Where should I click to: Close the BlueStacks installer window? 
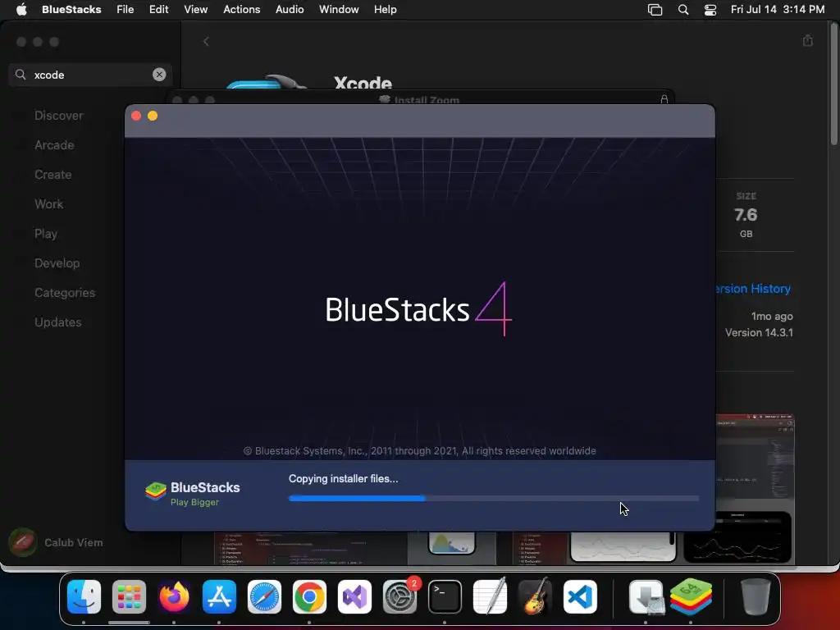point(136,116)
